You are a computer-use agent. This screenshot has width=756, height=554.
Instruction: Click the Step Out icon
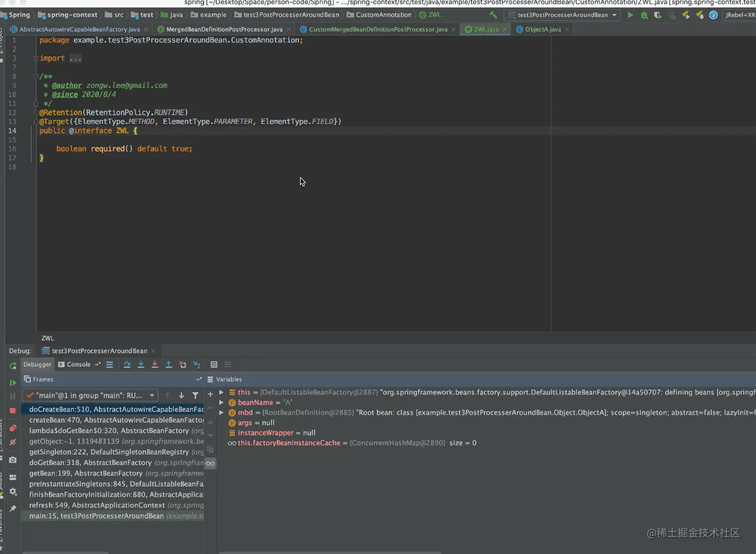169,364
